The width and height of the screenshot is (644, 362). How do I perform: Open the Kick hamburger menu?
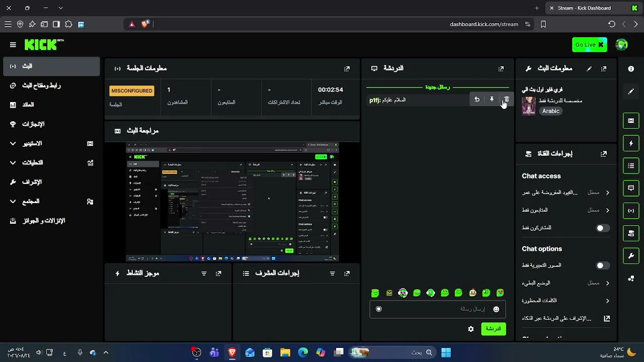(13, 45)
